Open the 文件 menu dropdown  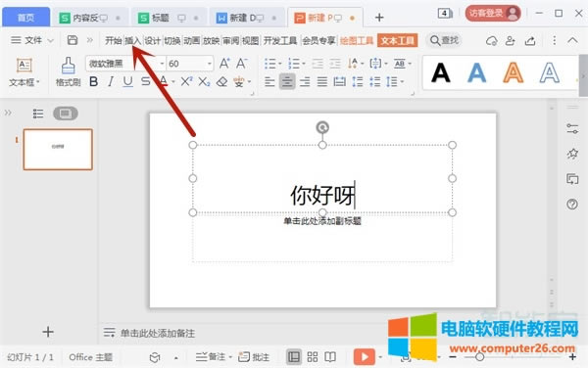[x=32, y=40]
